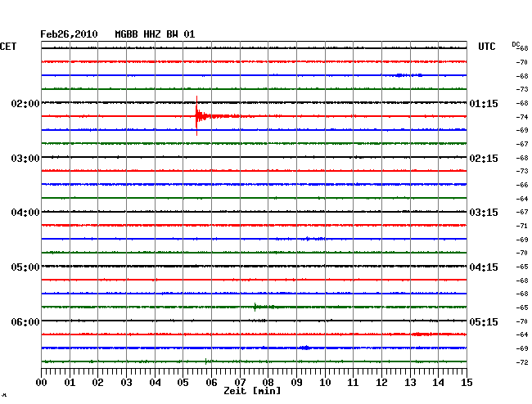532x404 pixels.
Task: Click the DC column header
Action: click(516, 44)
